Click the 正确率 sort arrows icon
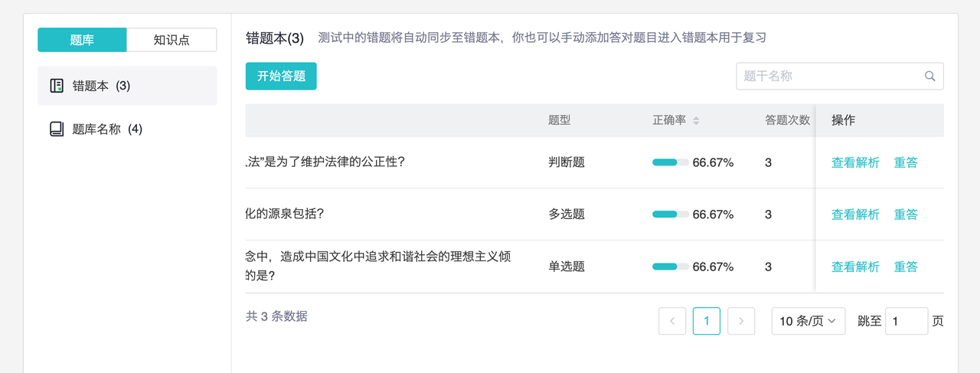The height and width of the screenshot is (373, 980). tap(696, 121)
